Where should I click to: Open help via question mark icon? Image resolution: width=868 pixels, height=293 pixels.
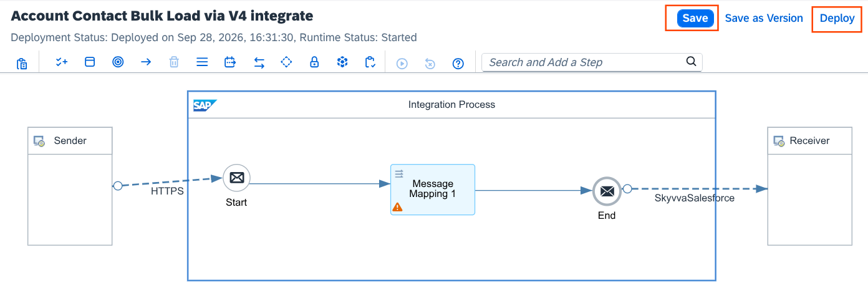pos(458,63)
